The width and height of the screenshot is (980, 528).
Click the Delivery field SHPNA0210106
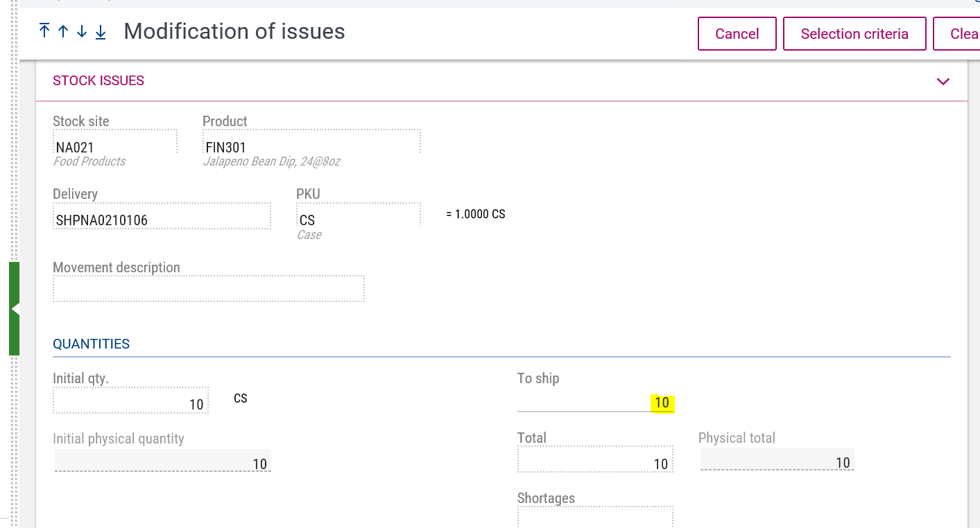point(161,220)
